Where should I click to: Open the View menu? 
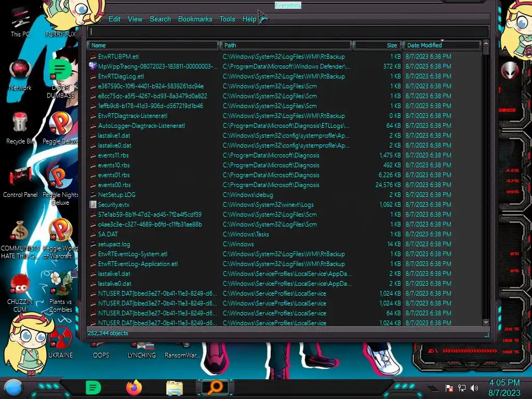click(x=135, y=19)
